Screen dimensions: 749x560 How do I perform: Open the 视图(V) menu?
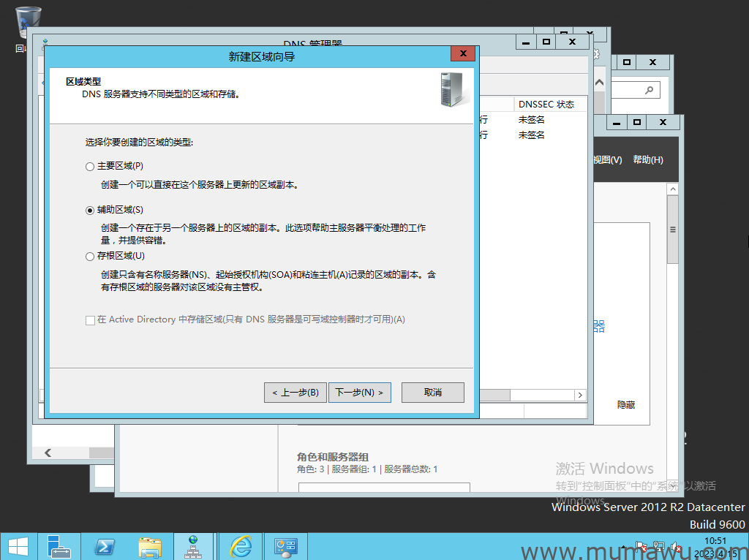pyautogui.click(x=606, y=160)
